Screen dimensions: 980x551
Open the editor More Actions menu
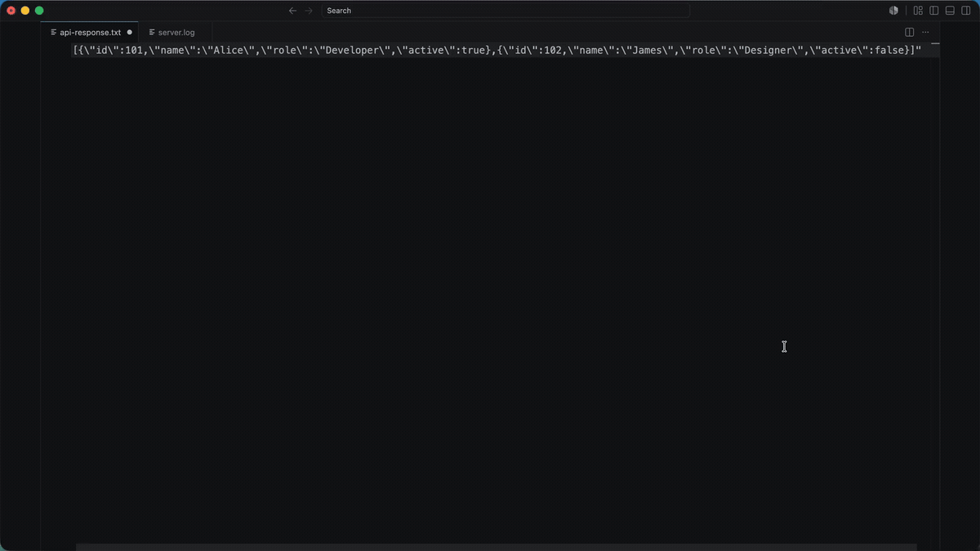click(x=925, y=33)
